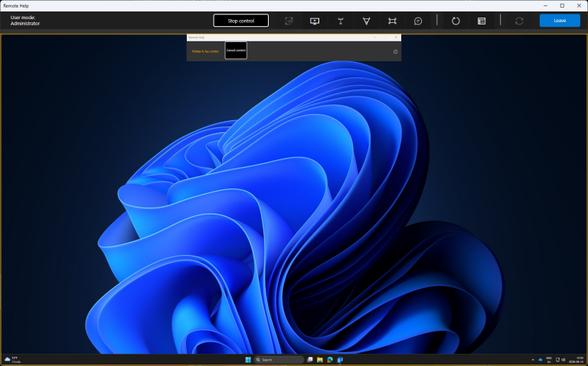Close the outer Remote Help window
This screenshot has width=588, height=366.
tap(579, 5)
